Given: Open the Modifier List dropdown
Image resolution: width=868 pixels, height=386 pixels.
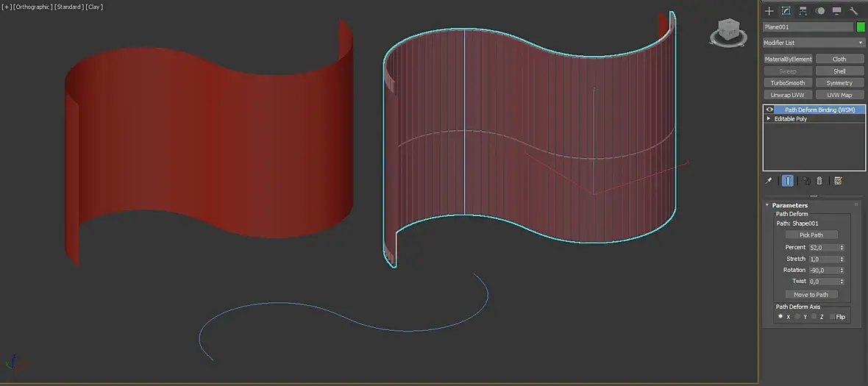Looking at the screenshot, I should coord(814,43).
